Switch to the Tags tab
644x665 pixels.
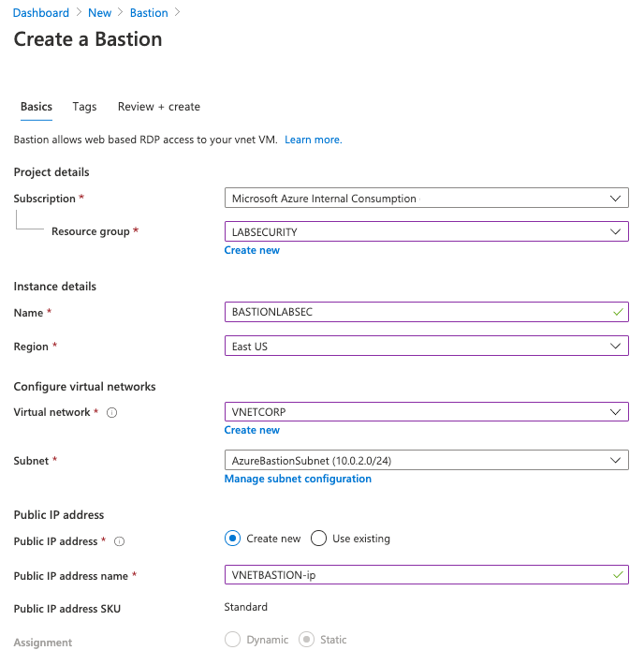pos(84,107)
